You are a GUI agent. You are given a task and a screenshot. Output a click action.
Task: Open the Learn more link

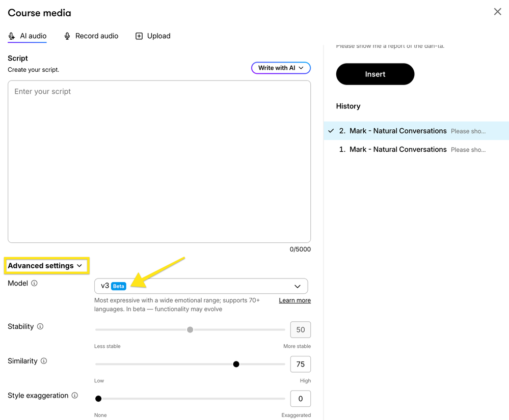tap(294, 300)
